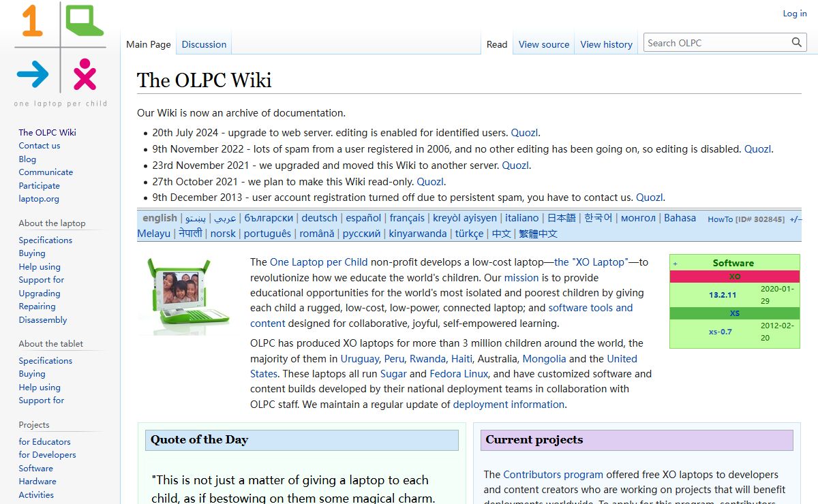Select the 日本語 language link

[562, 218]
